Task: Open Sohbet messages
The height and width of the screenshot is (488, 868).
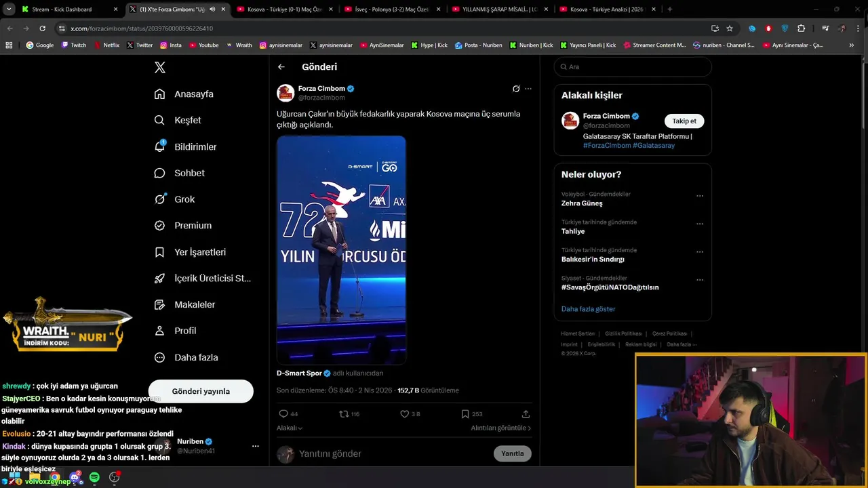Action: click(179, 173)
